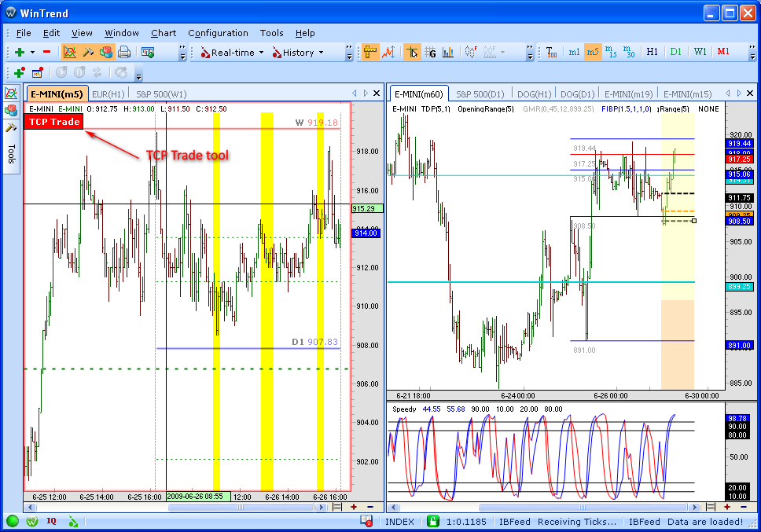The width and height of the screenshot is (761, 532).
Task: Click the add chart window icon
Action: (148, 53)
